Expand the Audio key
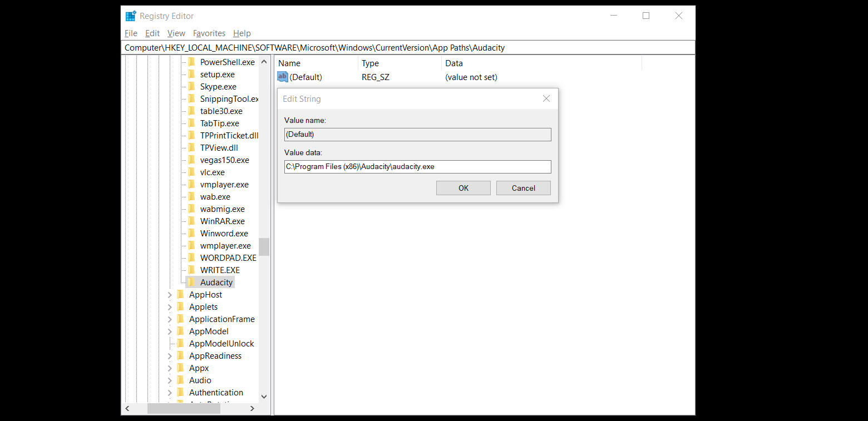Image resolution: width=868 pixels, height=421 pixels. tap(170, 380)
